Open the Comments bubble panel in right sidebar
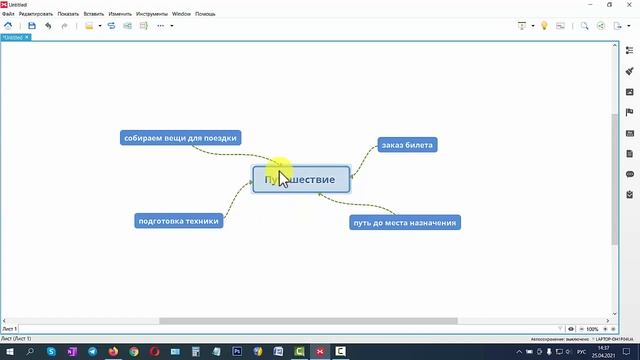Screen dimensions: 640x360 [630, 174]
